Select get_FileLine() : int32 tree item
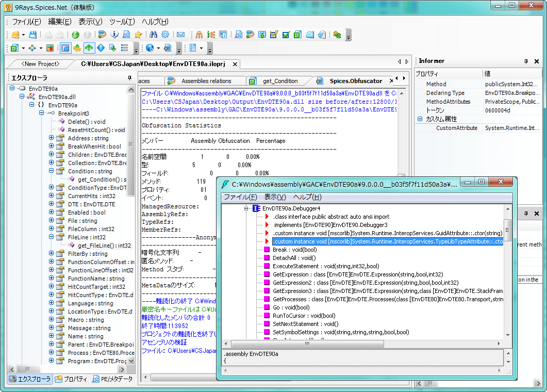This screenshot has height=392, width=547. [104, 246]
